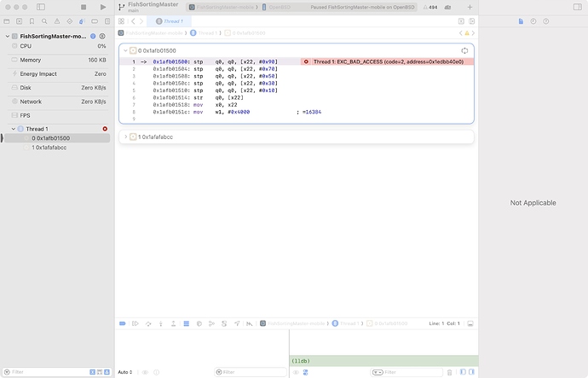Show the History inspector

(x=533, y=21)
